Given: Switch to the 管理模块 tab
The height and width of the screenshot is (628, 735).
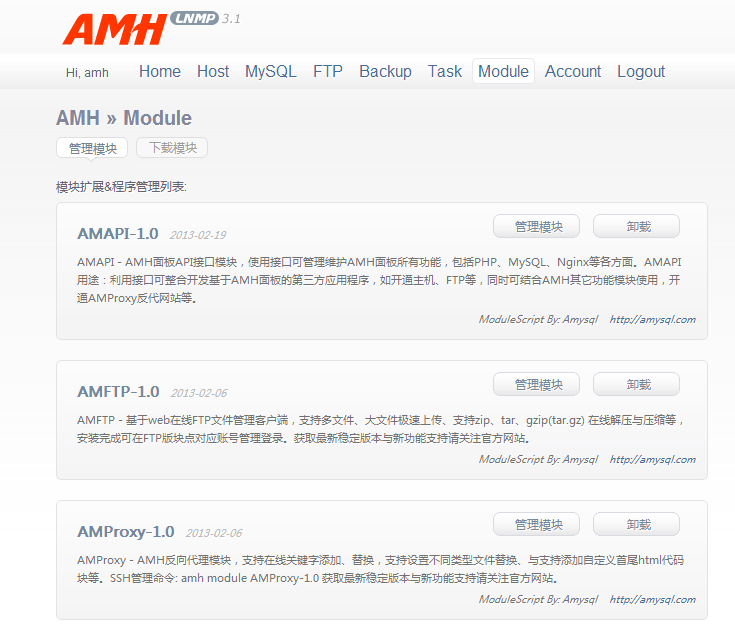Looking at the screenshot, I should click(93, 148).
